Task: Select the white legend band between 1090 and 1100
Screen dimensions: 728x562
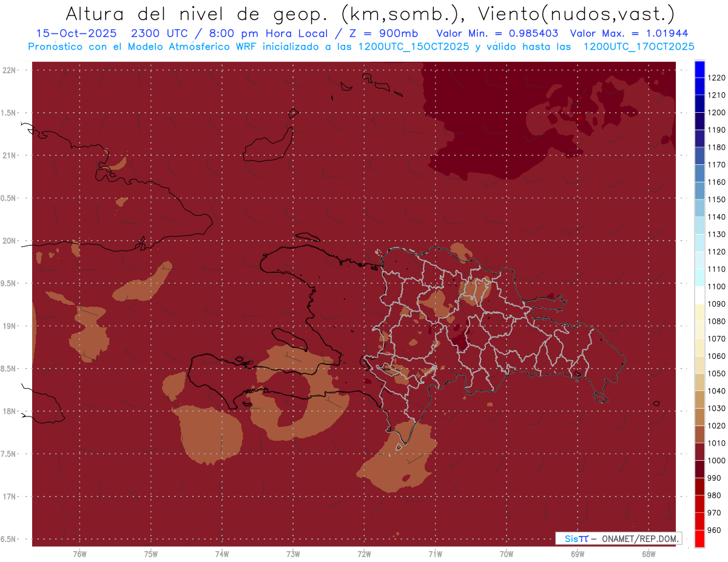Action: click(699, 295)
